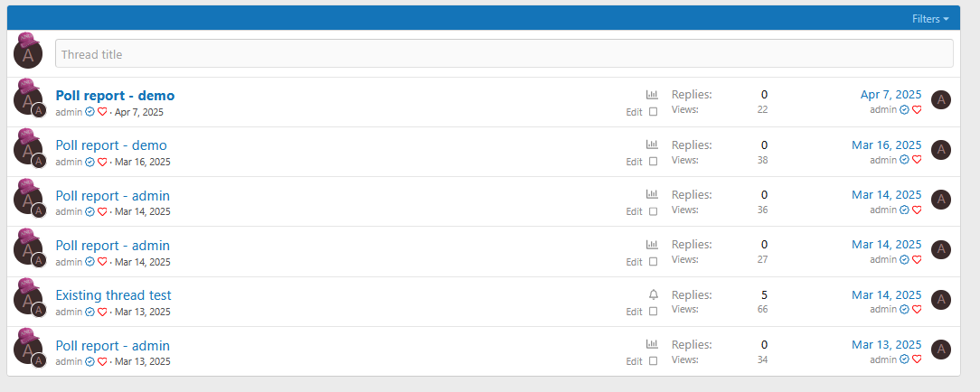
Task: Click the capped avatar left of the Thread title box
Action: point(27,51)
